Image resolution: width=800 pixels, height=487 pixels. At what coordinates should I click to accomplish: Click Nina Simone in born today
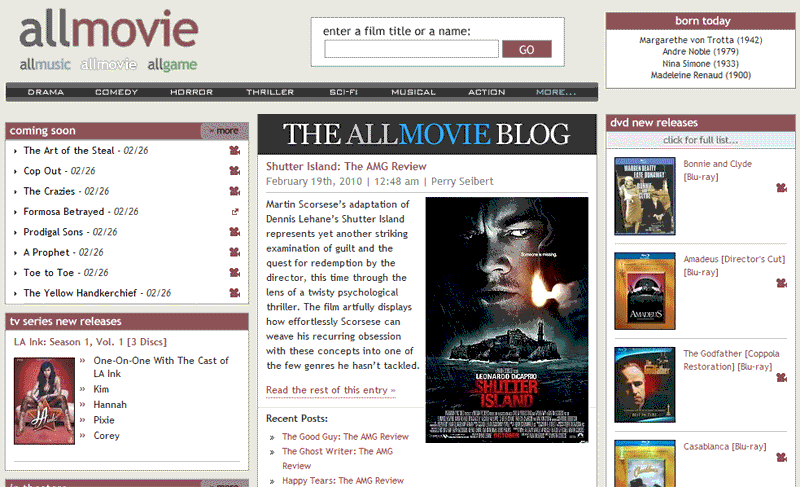click(x=701, y=64)
